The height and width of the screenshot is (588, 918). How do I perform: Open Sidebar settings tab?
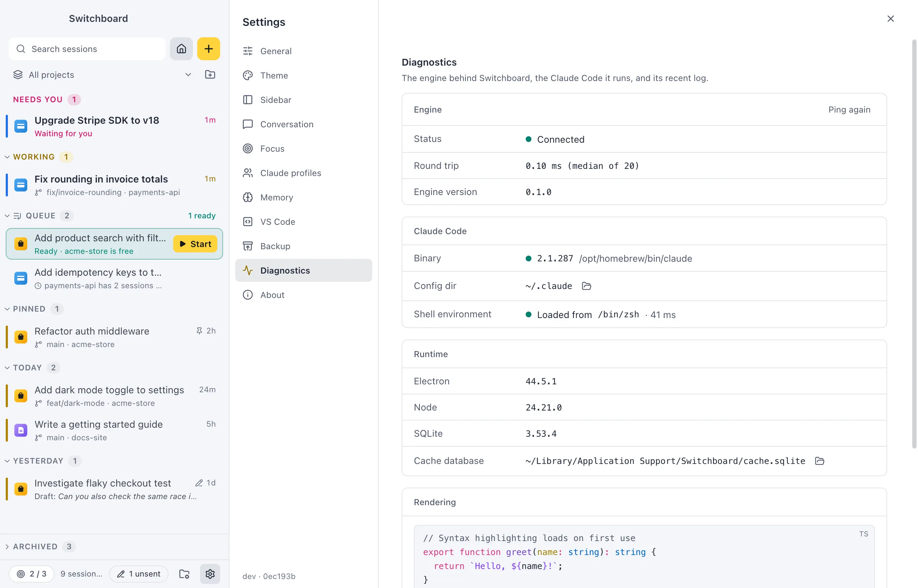[x=304, y=100]
